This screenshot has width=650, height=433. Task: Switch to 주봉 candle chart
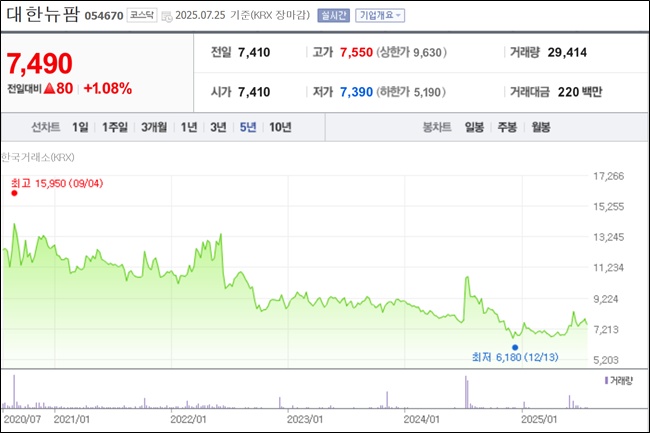tap(507, 127)
